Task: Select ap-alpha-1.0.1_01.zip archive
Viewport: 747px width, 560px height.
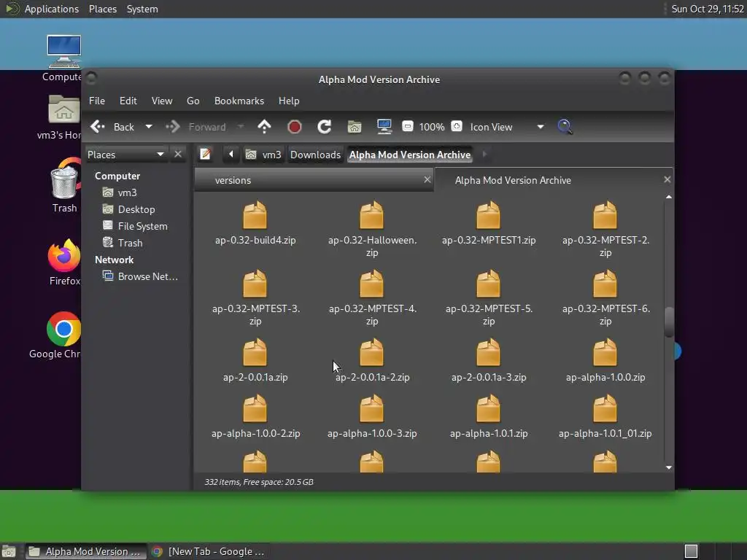Action: (x=605, y=416)
